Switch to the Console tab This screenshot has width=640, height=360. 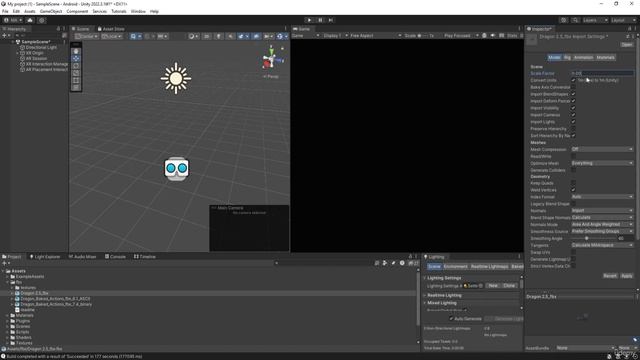(x=115, y=257)
